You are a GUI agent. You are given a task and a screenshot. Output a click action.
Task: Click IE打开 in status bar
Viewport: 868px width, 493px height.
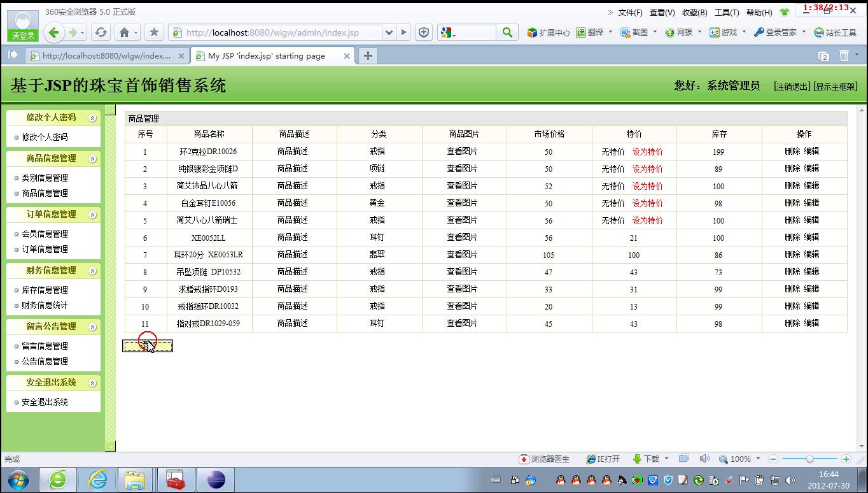(x=603, y=459)
